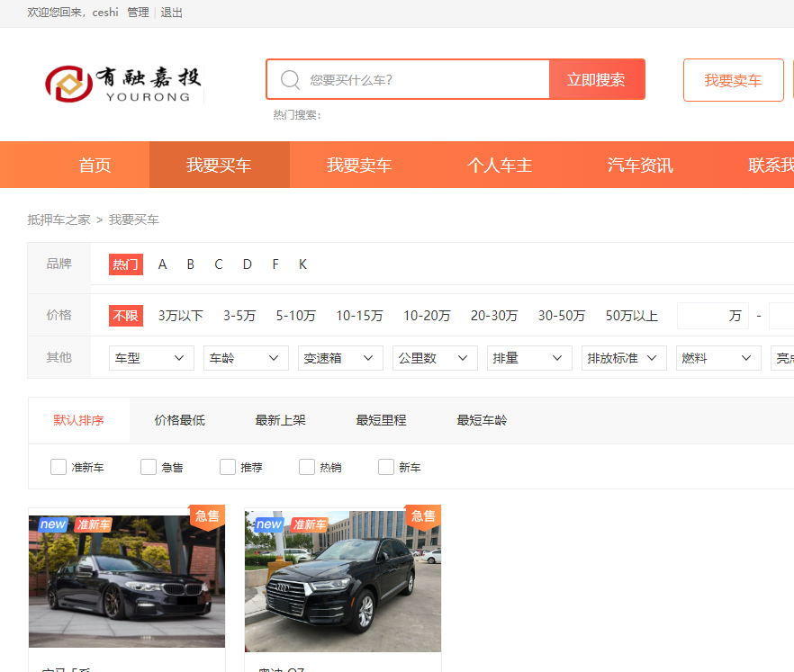Expand the 公里数 dropdown
The width and height of the screenshot is (794, 672).
point(435,358)
